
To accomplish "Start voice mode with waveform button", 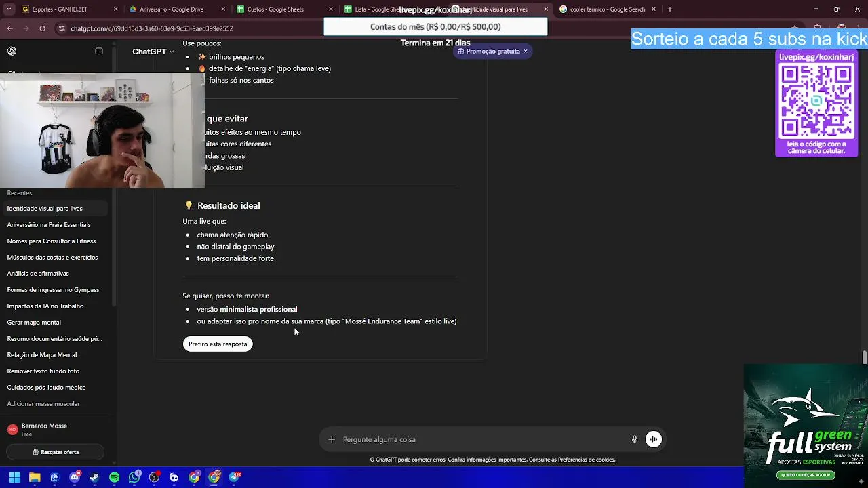I will 654,439.
